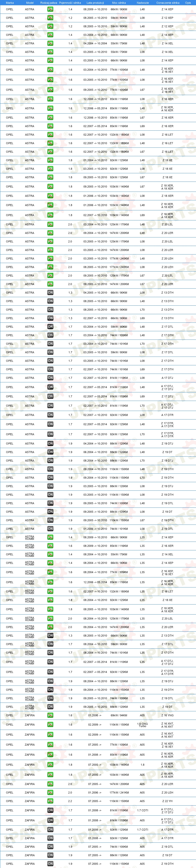Click the Z 22 YH engine code cell
The height and width of the screenshot is (868, 196).
[167, 801]
